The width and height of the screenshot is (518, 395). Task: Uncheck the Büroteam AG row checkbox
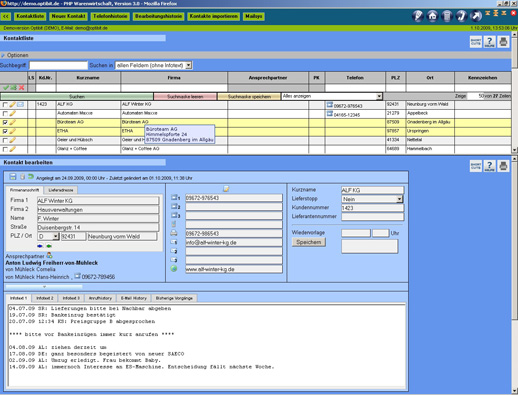[x=5, y=122]
